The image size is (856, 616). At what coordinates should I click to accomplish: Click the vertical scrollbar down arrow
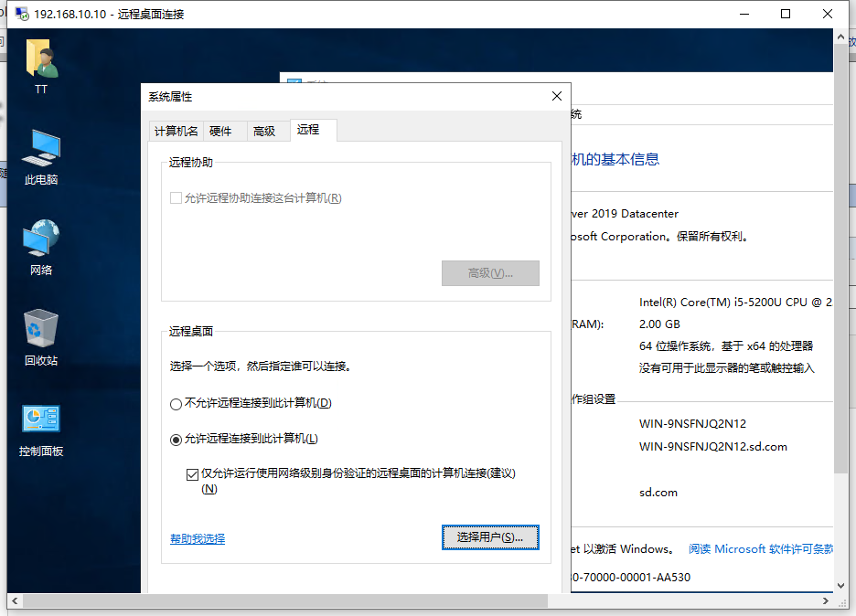[x=840, y=586]
